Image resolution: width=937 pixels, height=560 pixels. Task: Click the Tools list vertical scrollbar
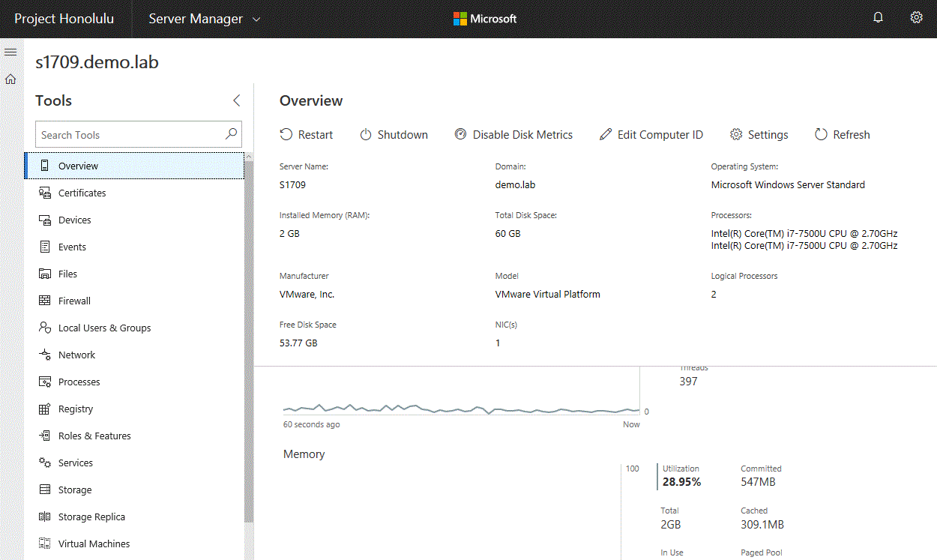tap(249, 337)
